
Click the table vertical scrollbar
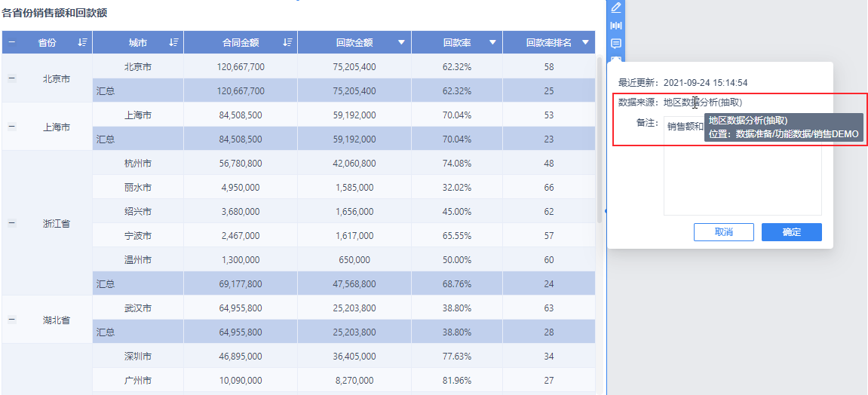[600, 139]
